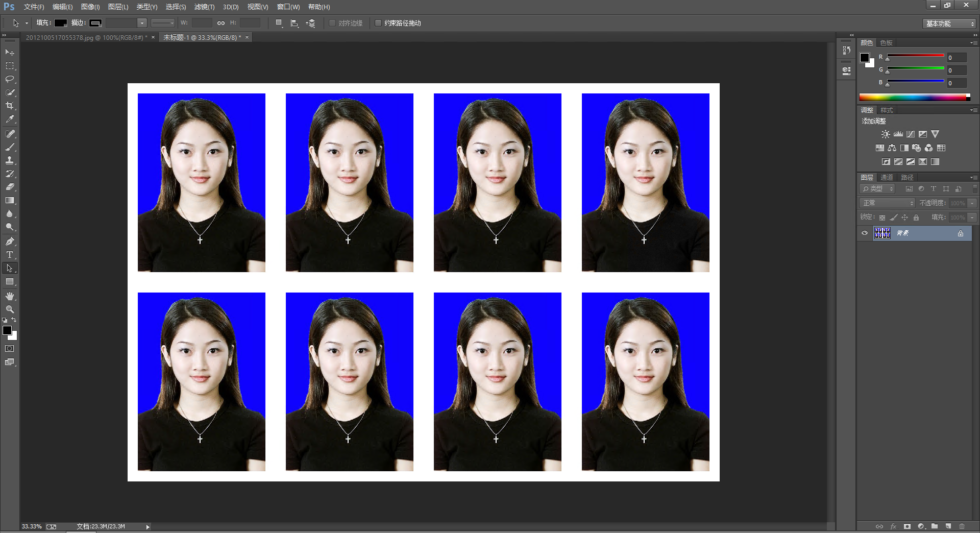Image resolution: width=980 pixels, height=533 pixels.
Task: Select the Rectangle shape tool
Action: (10, 282)
